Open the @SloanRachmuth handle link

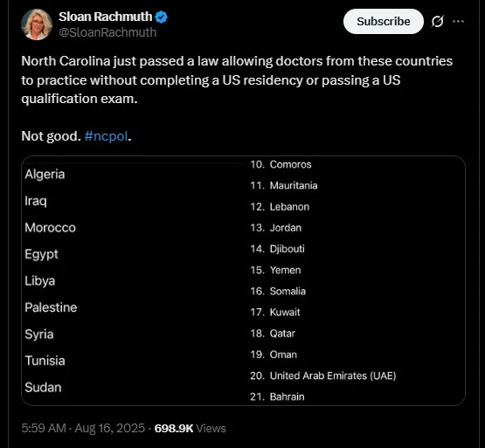(x=107, y=32)
